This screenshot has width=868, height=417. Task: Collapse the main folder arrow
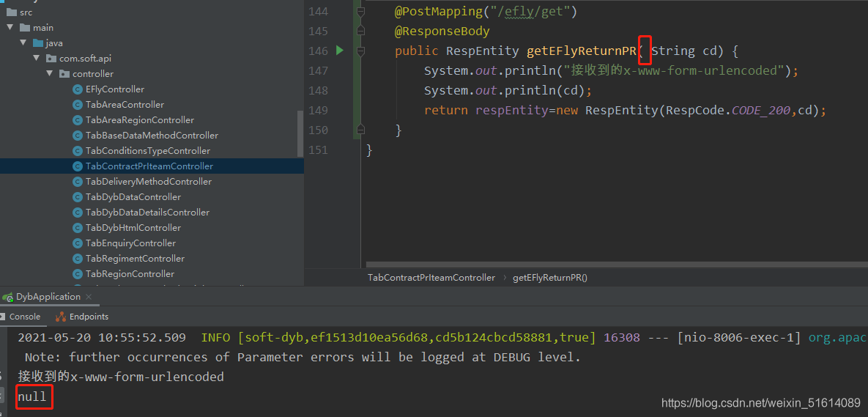(10, 27)
